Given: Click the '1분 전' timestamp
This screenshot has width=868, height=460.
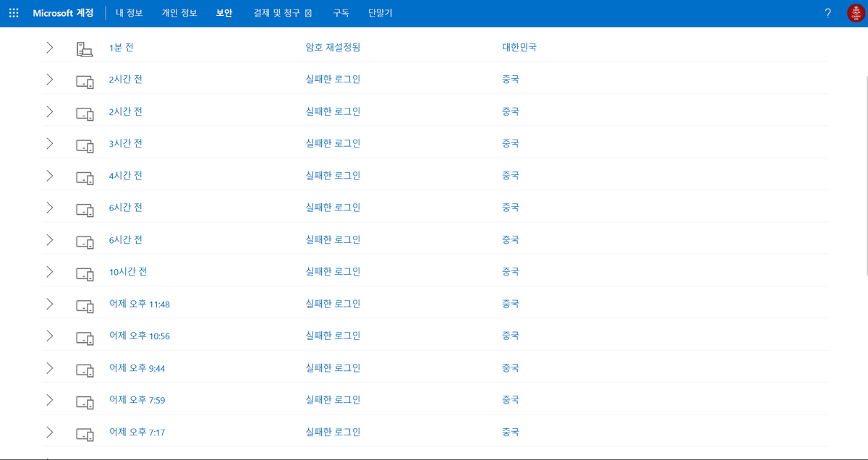Looking at the screenshot, I should coord(121,48).
